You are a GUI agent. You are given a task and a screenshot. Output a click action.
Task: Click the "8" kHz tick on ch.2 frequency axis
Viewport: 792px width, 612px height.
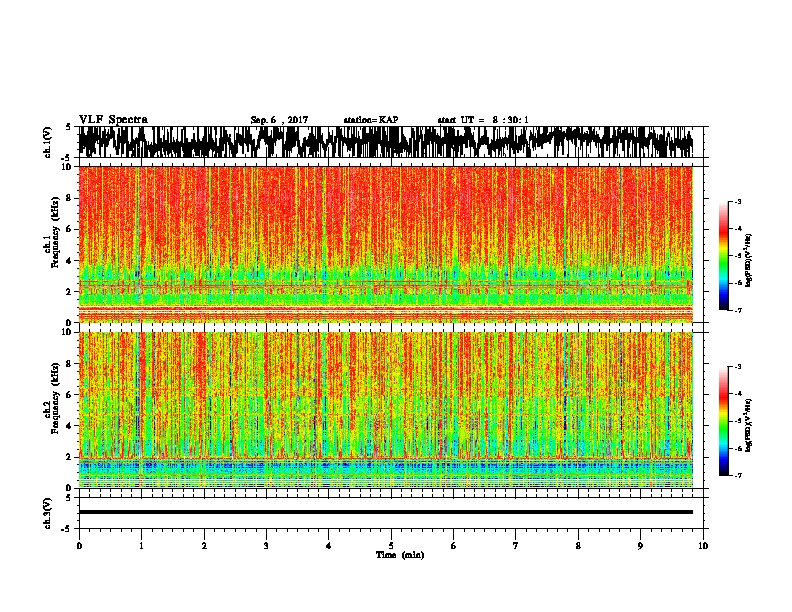71,364
